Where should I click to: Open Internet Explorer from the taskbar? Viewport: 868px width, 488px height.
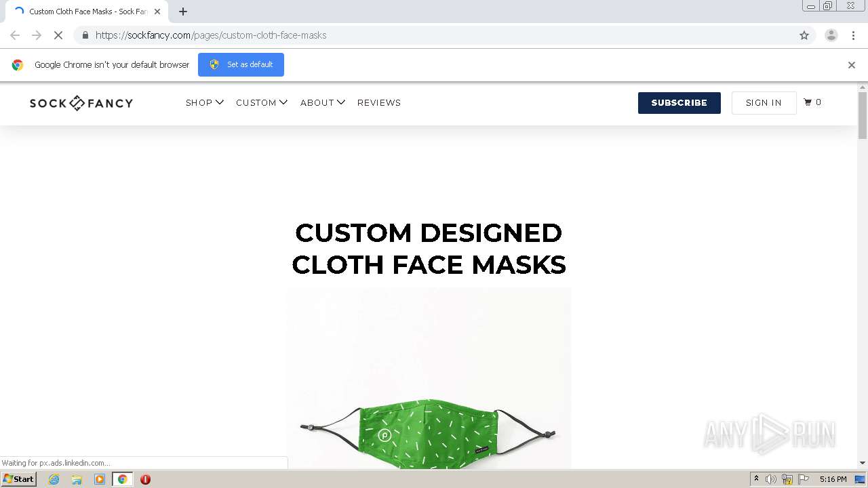[54, 479]
